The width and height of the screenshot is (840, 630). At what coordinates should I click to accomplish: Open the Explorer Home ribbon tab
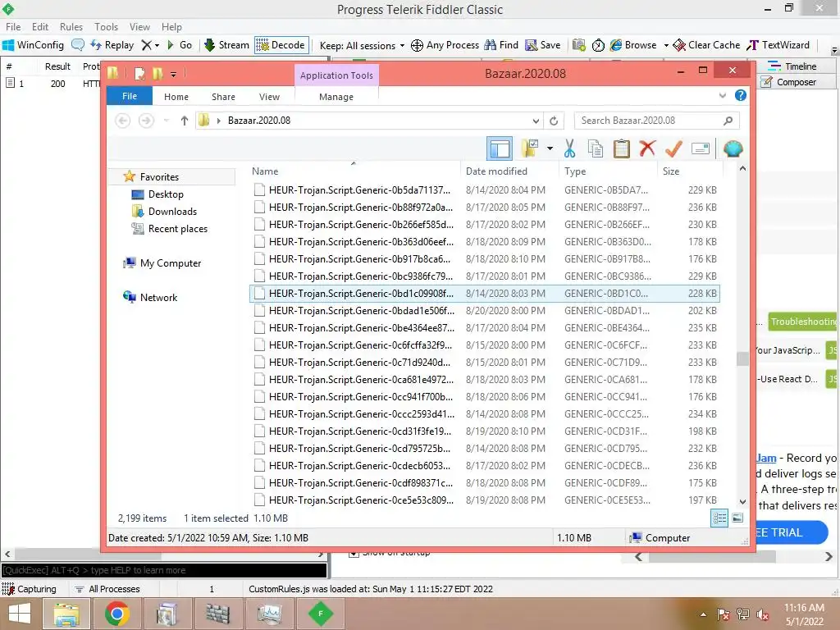pyautogui.click(x=176, y=97)
